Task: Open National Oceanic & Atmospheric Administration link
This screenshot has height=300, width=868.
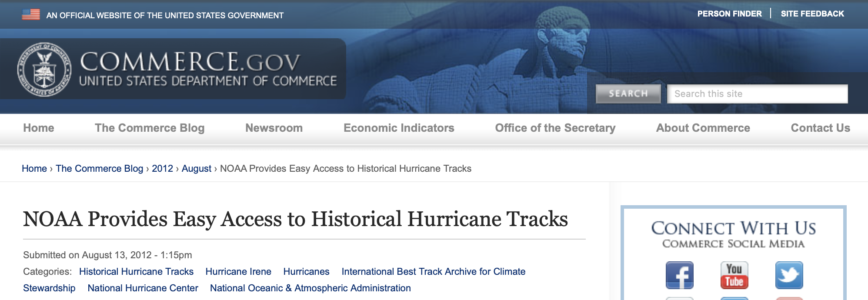Action: [310, 288]
